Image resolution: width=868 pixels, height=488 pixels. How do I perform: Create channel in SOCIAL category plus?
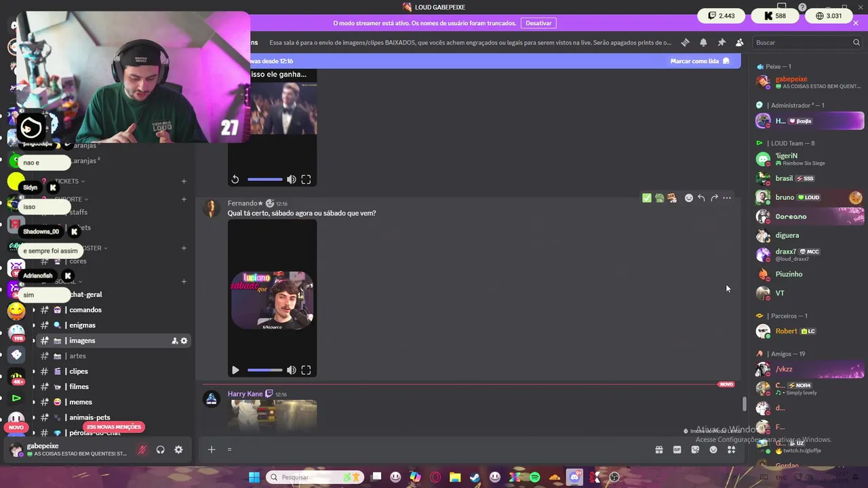point(184,281)
